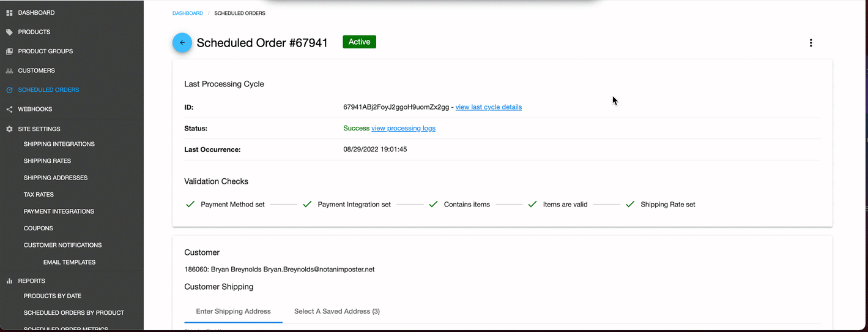Click the Last Processing Cycle heading

click(224, 84)
